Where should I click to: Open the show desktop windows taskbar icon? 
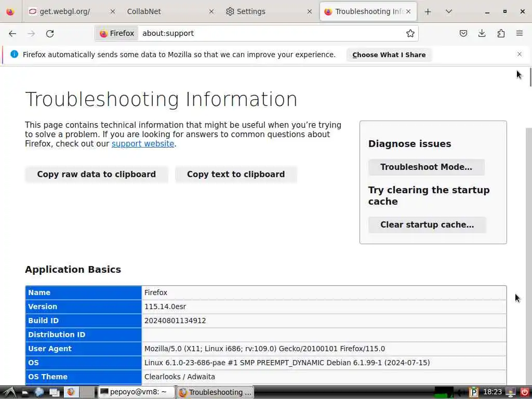(x=54, y=392)
